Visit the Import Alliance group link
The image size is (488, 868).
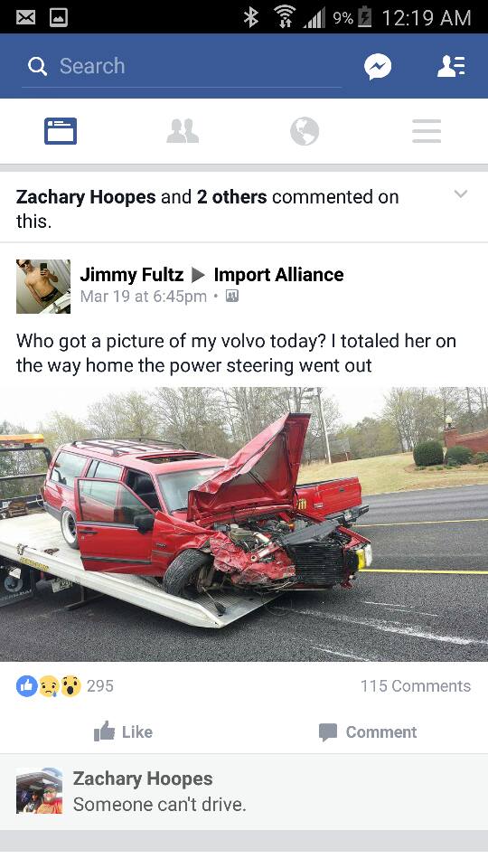click(279, 275)
